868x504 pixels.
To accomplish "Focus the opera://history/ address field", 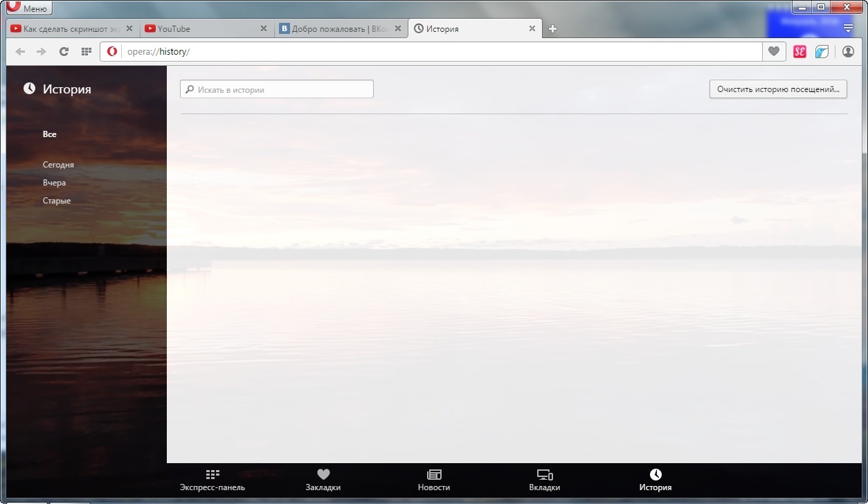I will [440, 52].
